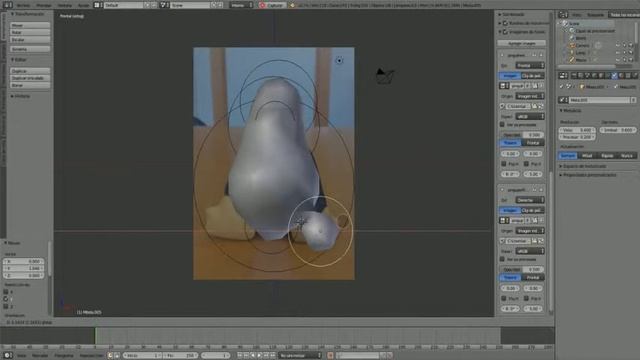
Task: Adjust Opacidad slider of first background image
Action: tap(522, 135)
